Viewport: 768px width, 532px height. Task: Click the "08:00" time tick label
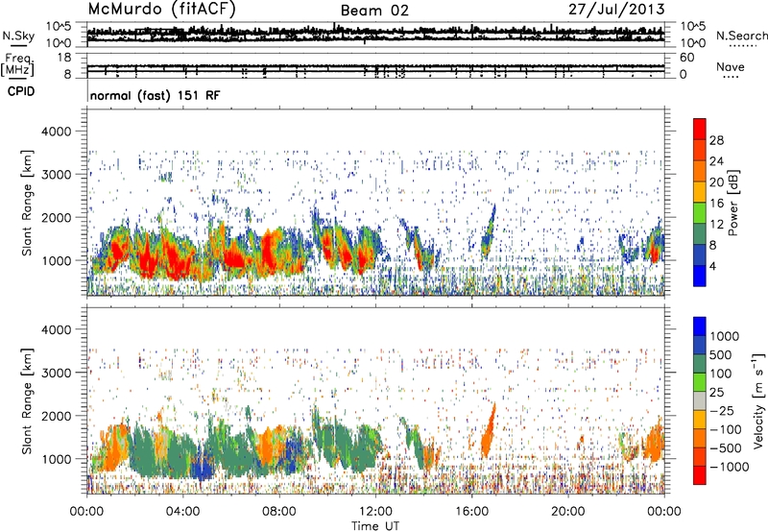click(278, 512)
